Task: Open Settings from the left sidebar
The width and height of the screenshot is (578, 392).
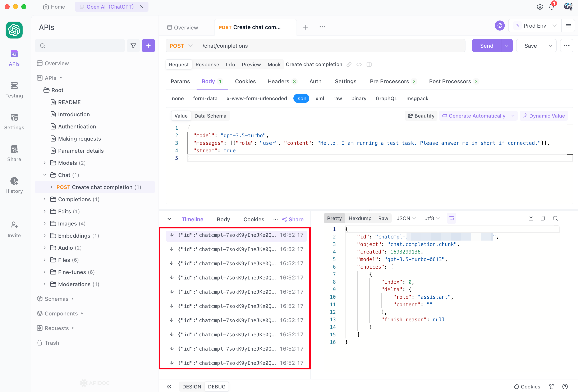Action: coord(14,121)
